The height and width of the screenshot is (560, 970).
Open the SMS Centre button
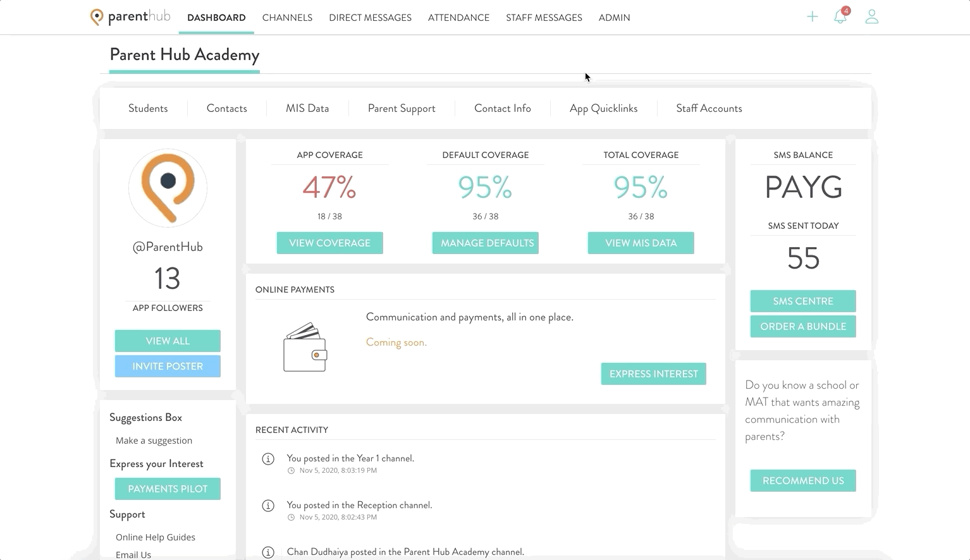803,301
